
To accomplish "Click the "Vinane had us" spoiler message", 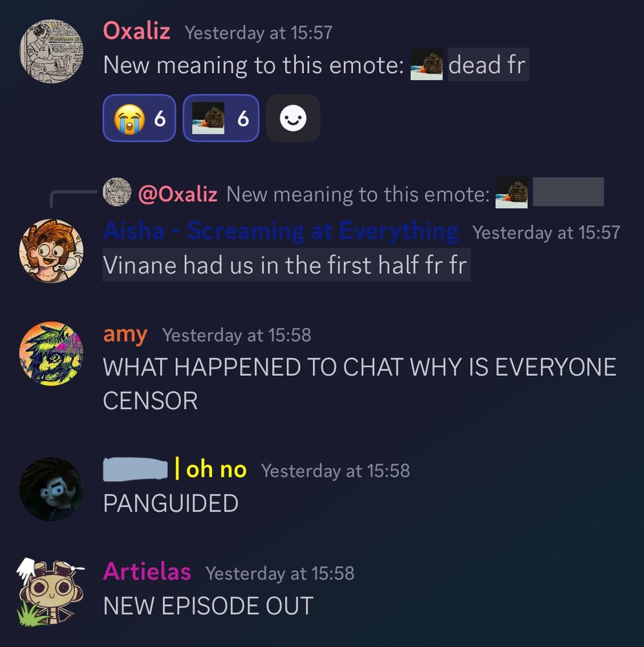I will 286,265.
